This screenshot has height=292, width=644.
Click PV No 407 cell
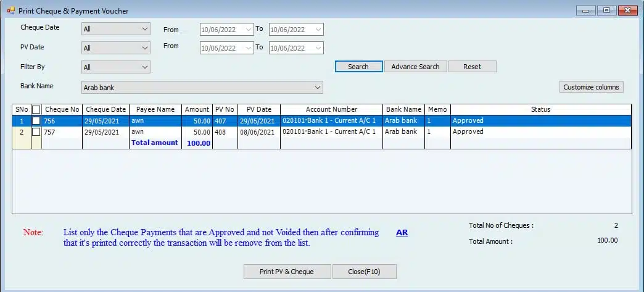coord(225,121)
